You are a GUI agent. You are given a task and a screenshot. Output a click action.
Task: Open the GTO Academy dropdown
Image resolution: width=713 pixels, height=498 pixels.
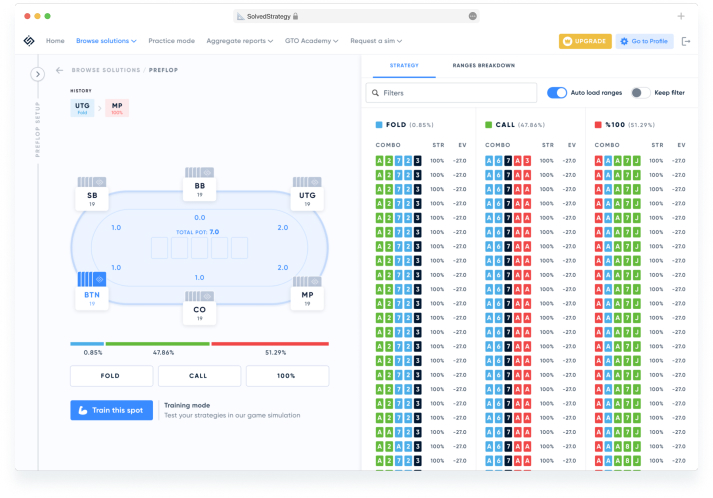(x=314, y=41)
